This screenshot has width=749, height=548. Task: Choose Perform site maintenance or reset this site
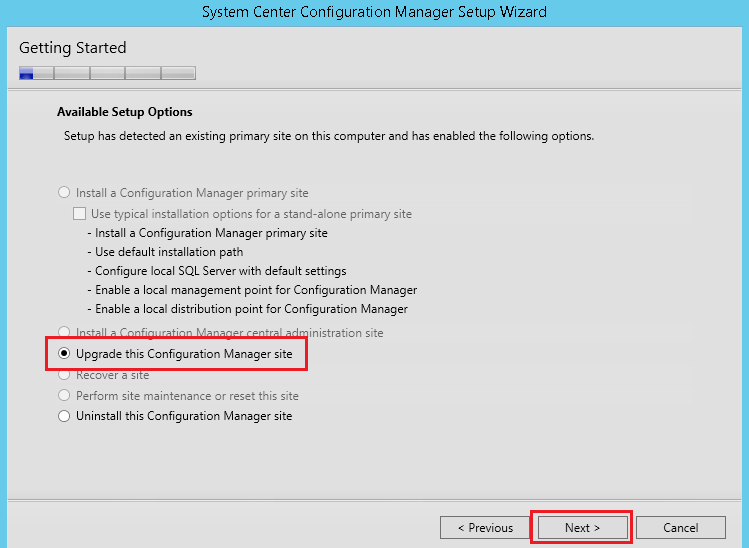click(65, 396)
